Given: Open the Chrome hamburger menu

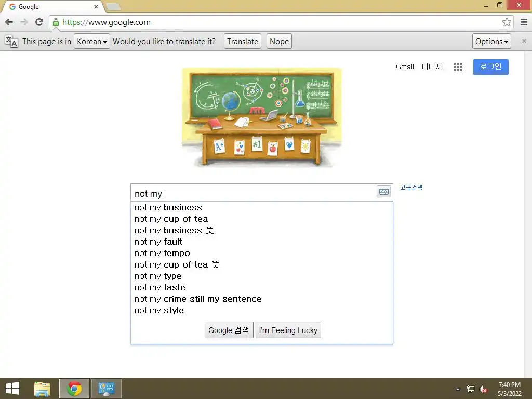Looking at the screenshot, I should click(524, 22).
